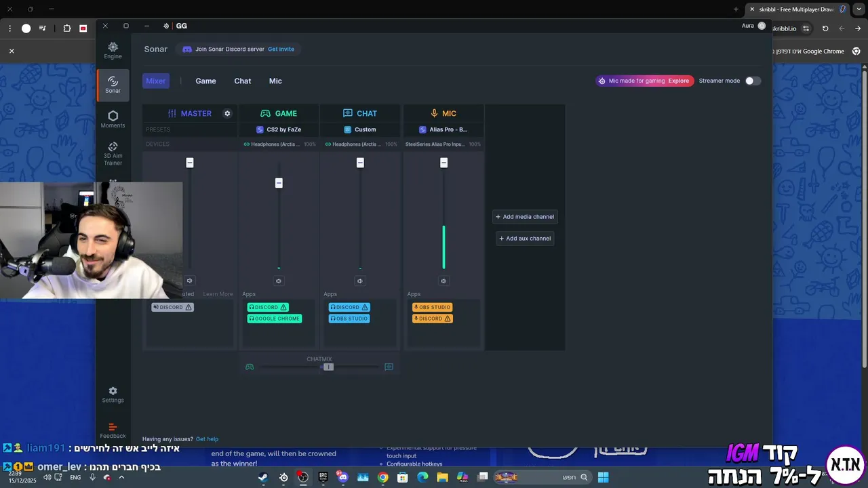Image resolution: width=868 pixels, height=488 pixels.
Task: Select the Sonar sidebar icon
Action: click(113, 85)
